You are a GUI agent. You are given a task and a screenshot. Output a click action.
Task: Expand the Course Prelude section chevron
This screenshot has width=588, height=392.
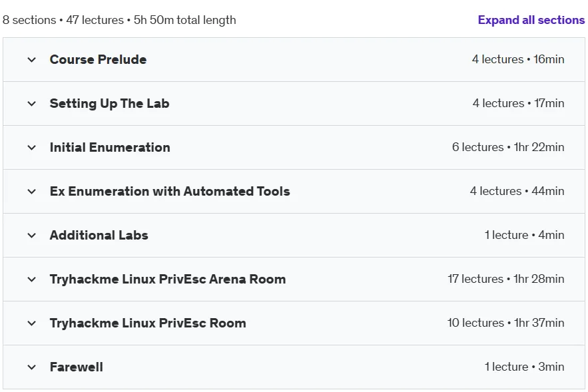click(x=32, y=60)
